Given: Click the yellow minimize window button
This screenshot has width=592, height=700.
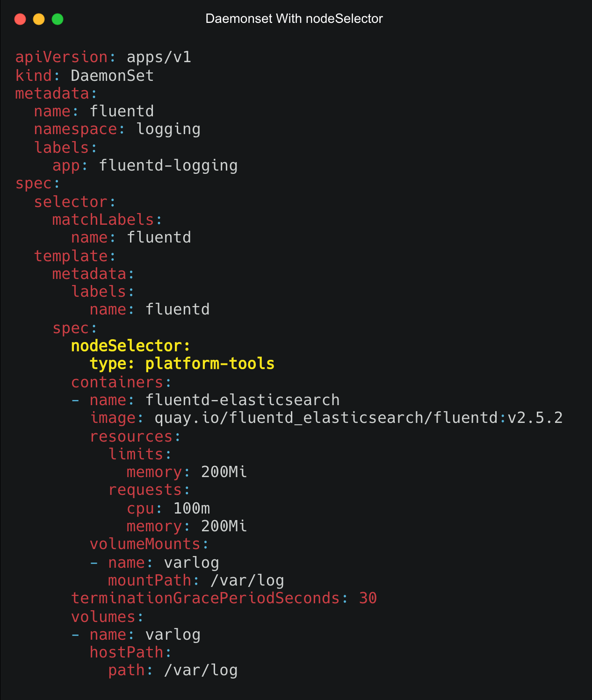Looking at the screenshot, I should (x=39, y=19).
